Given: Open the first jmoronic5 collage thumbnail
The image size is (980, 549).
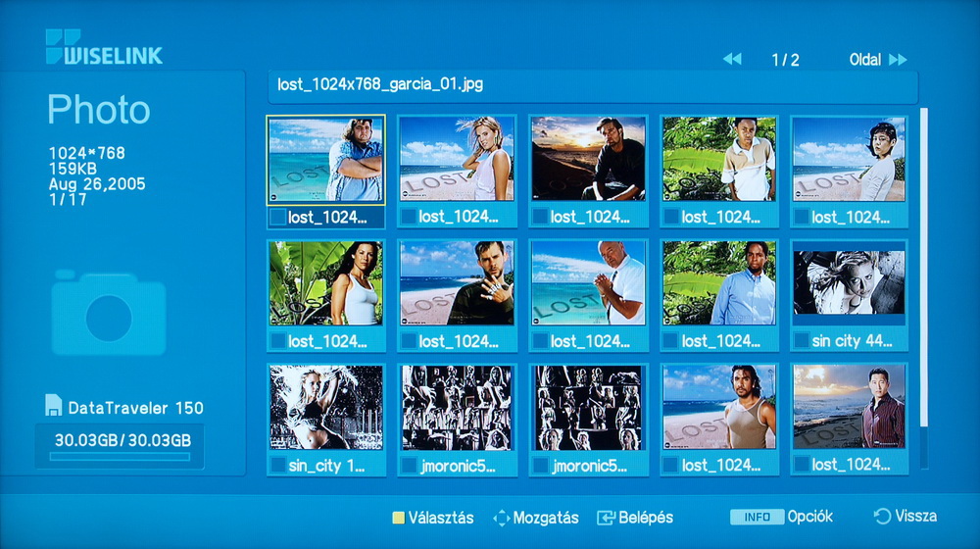Looking at the screenshot, I should pos(456,407).
